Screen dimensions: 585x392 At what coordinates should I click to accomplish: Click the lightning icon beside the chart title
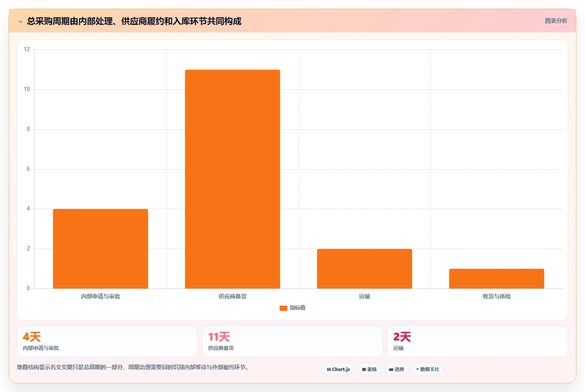[x=20, y=21]
